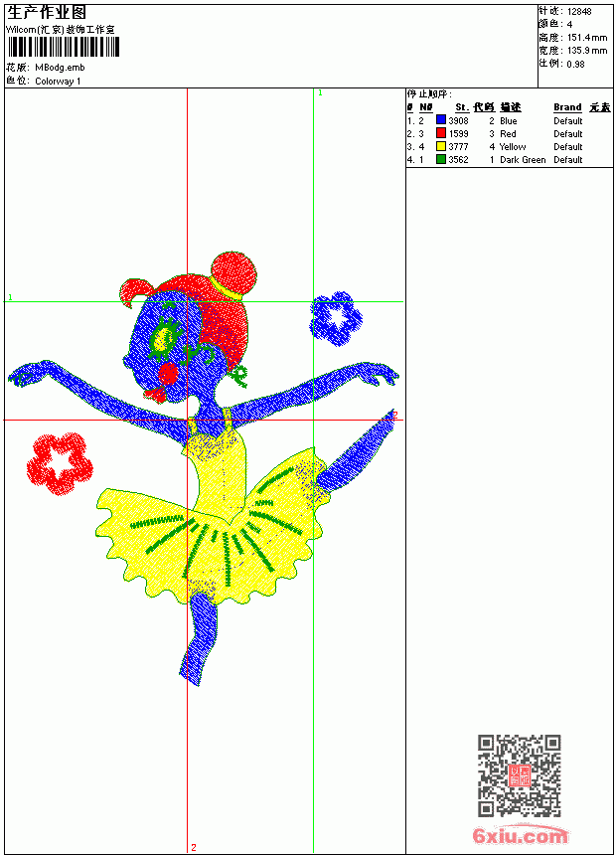Click the QR code image

click(520, 774)
